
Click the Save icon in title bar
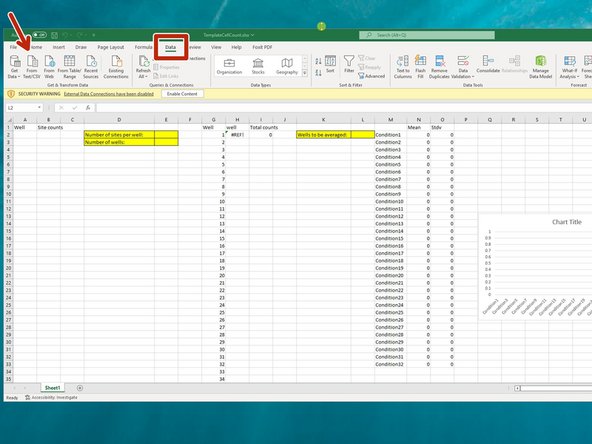55,35
